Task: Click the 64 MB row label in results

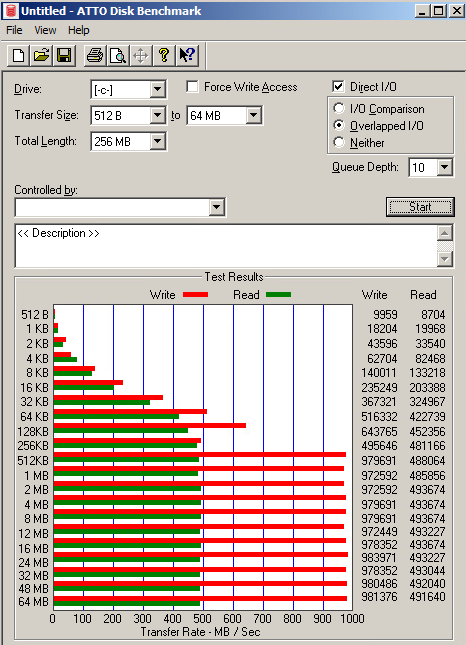Action: pos(33,602)
